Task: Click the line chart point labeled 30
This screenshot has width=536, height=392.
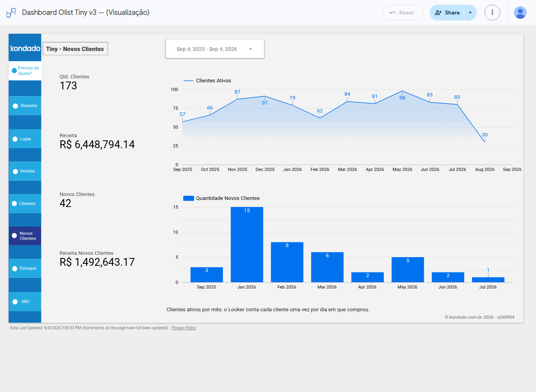Action: click(x=485, y=142)
